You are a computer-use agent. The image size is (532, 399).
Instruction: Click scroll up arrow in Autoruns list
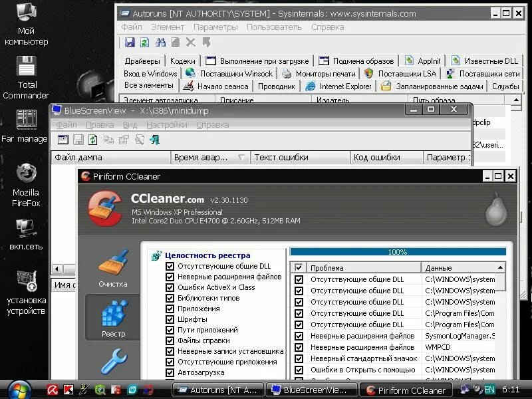click(516, 100)
